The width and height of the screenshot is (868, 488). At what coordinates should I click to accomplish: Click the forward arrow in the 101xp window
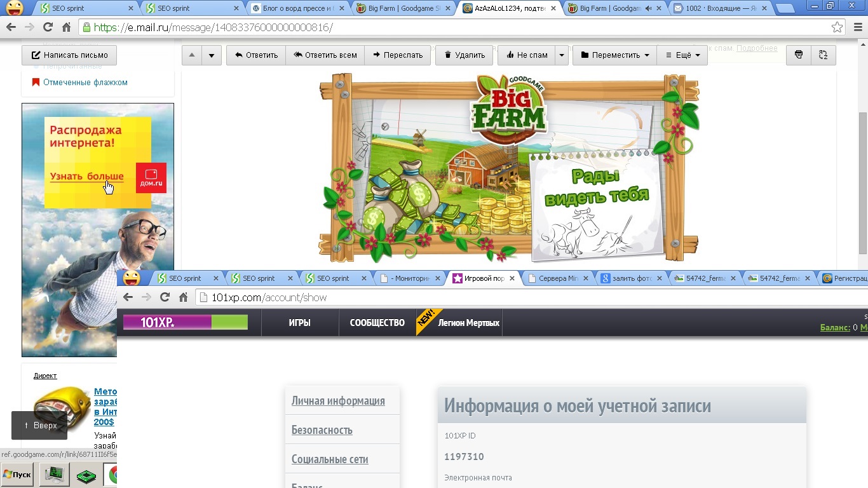point(146,297)
